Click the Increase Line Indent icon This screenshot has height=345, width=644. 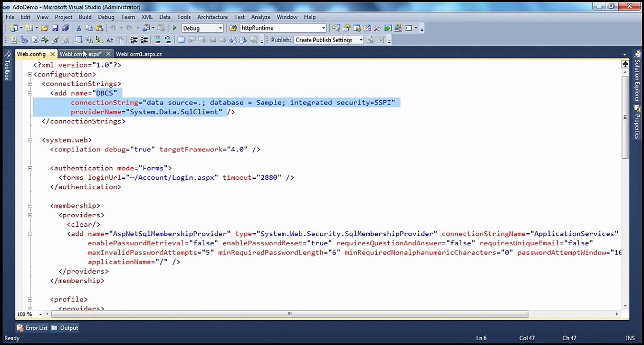pos(144,40)
